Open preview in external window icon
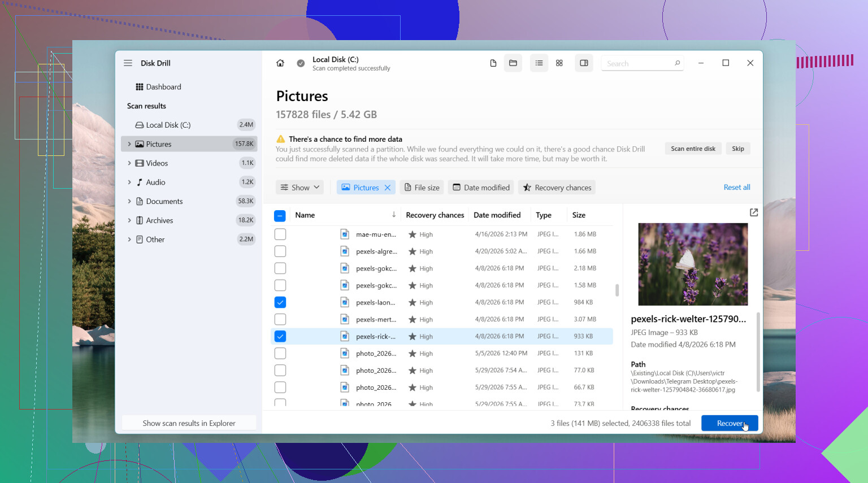868x483 pixels. [753, 212]
